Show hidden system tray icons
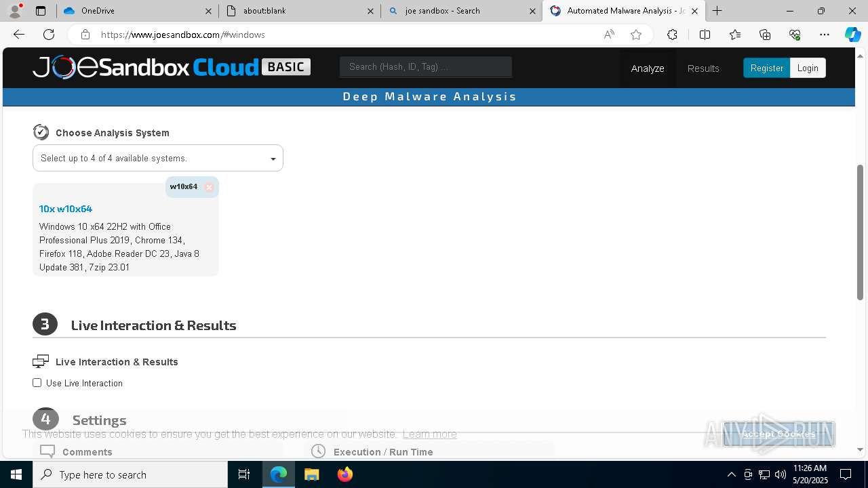The image size is (868, 488). point(732,474)
